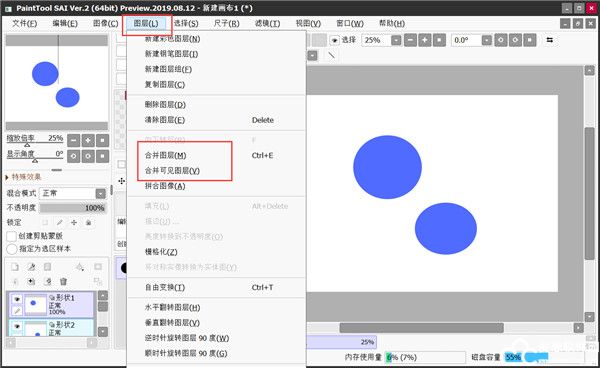Click the move tool cross-arrow icon
Screen dimensions: 600x368
click(x=122, y=181)
